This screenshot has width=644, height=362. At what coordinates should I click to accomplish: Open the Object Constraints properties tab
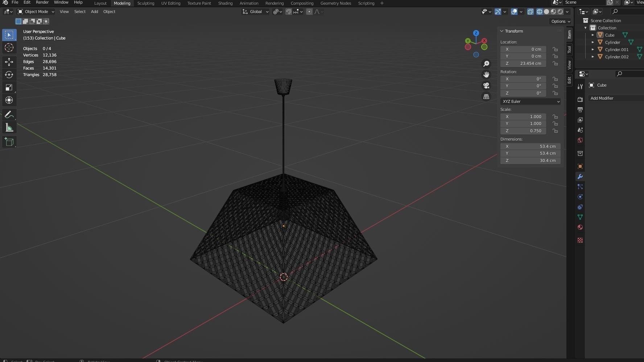coord(580,207)
